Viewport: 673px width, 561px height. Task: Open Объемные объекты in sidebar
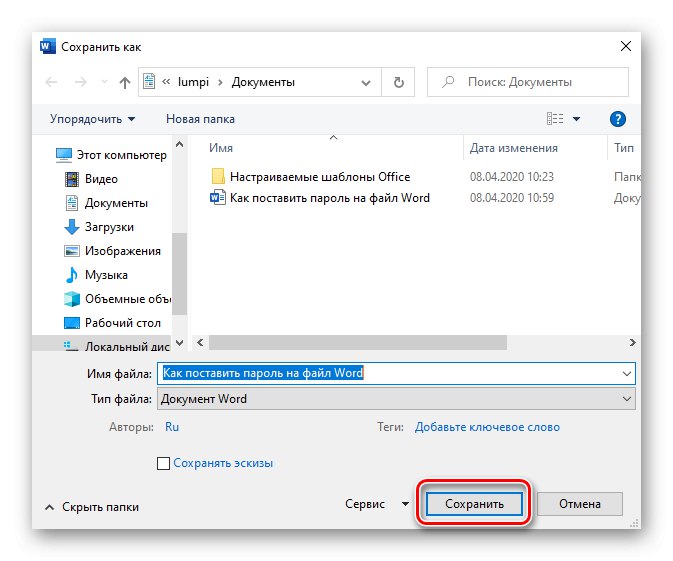pyautogui.click(x=117, y=299)
